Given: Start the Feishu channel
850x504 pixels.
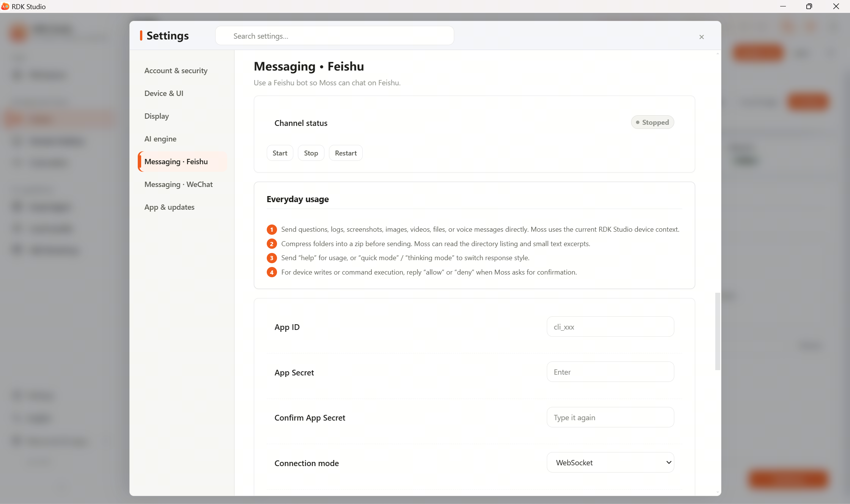Looking at the screenshot, I should (280, 153).
